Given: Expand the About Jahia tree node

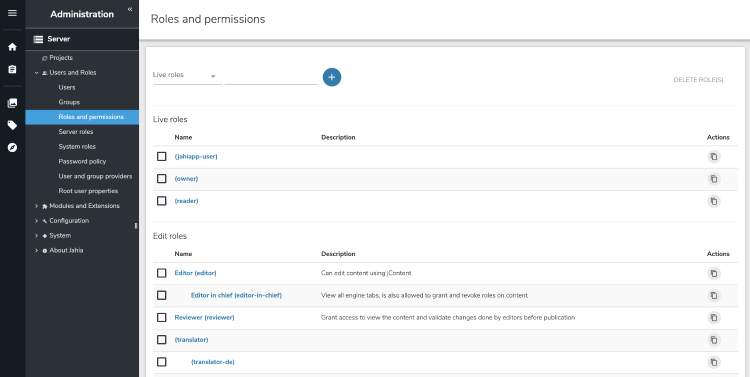Looking at the screenshot, I should click(x=36, y=251).
